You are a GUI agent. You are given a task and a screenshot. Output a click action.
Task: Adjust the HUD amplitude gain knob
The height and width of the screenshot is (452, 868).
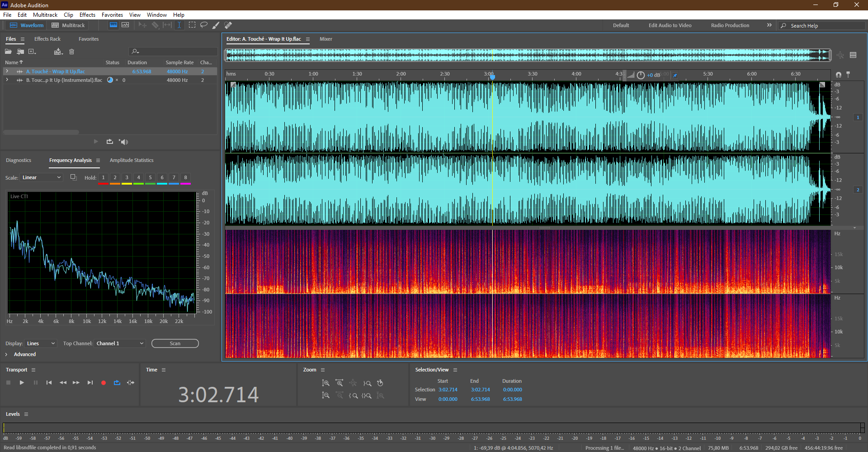click(641, 76)
